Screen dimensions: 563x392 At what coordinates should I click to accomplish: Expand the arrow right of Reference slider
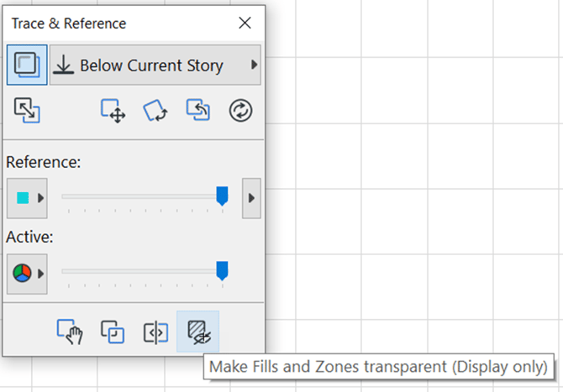coord(251,198)
